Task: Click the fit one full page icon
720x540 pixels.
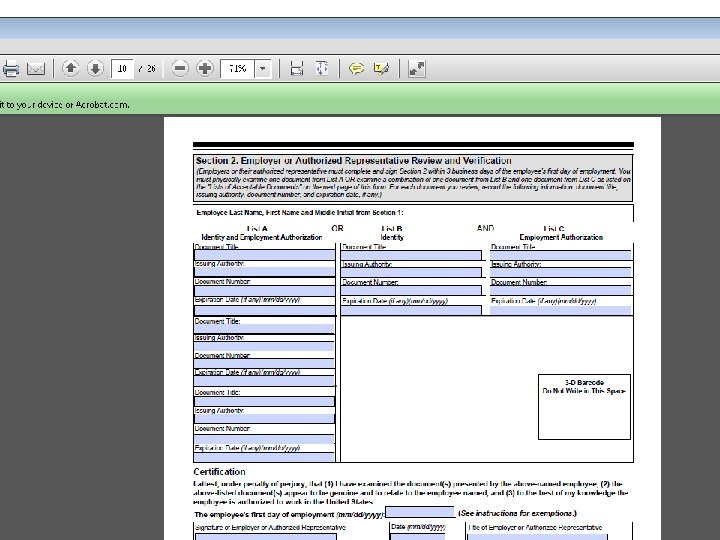Action: pyautogui.click(x=322, y=68)
